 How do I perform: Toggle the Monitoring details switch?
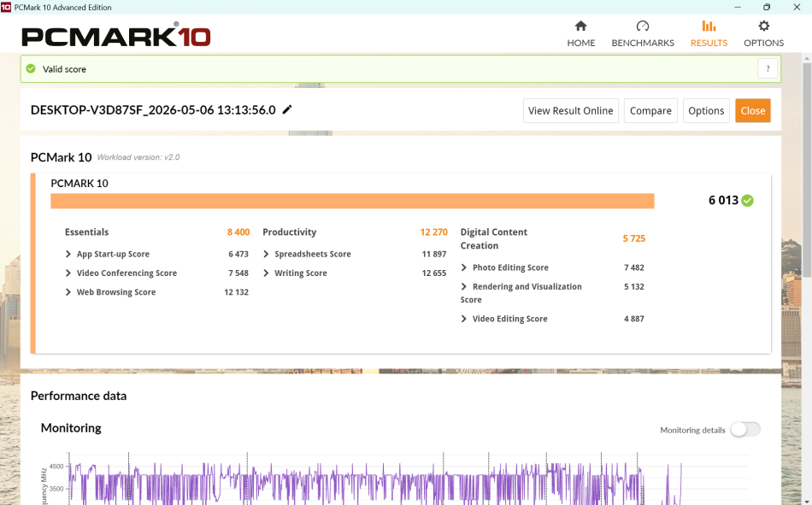tap(745, 430)
